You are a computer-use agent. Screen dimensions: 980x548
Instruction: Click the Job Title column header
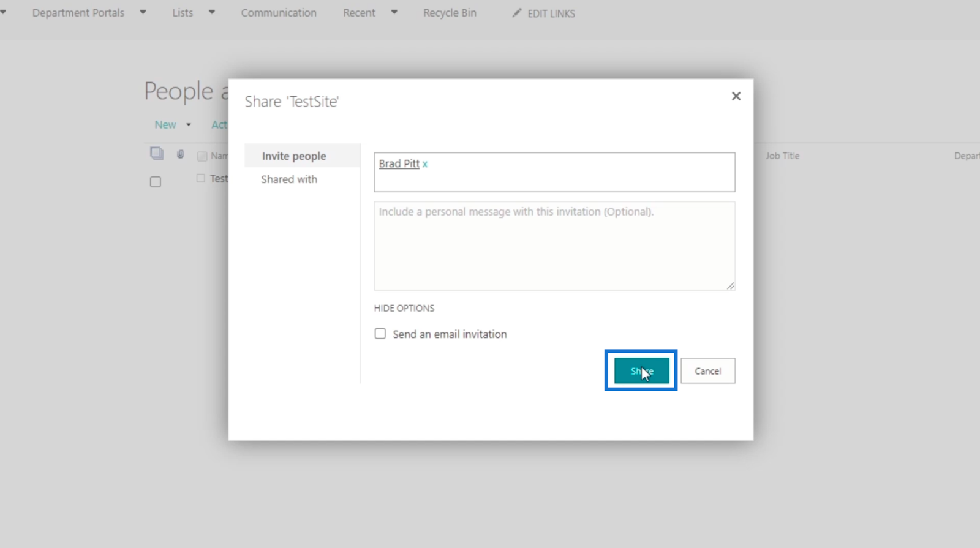[782, 156]
